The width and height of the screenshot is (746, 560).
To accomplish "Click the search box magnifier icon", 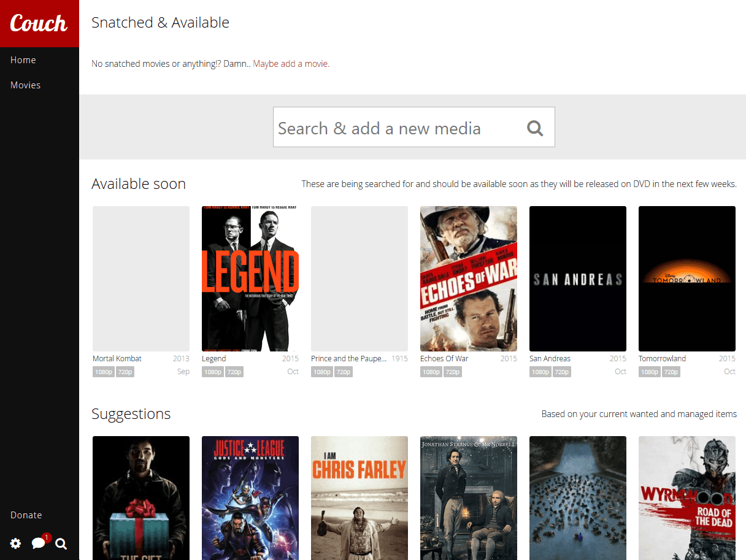I will [535, 128].
